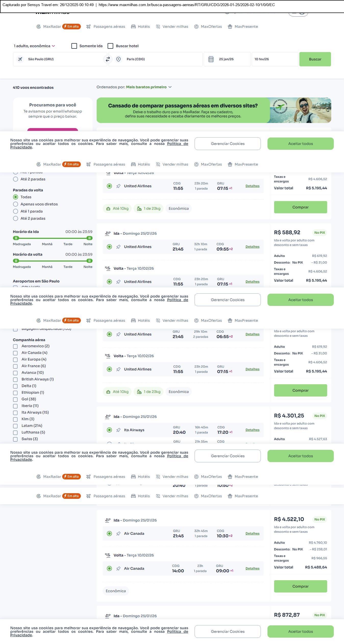
Task: Open 'Detalhes' for the Ita Airways 20:40 flight
Action: pos(252,430)
